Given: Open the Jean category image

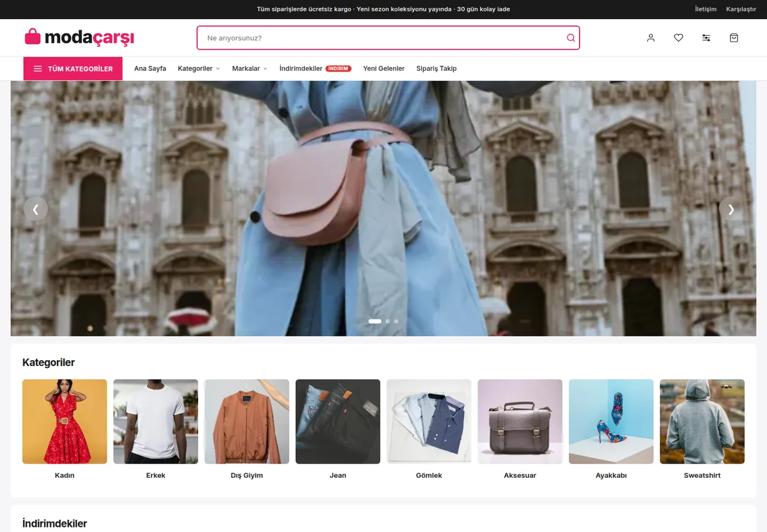Looking at the screenshot, I should click(338, 422).
